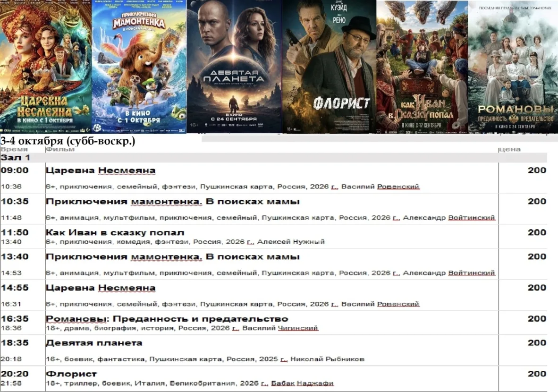Select the Флорист movie poster

pyautogui.click(x=329, y=67)
